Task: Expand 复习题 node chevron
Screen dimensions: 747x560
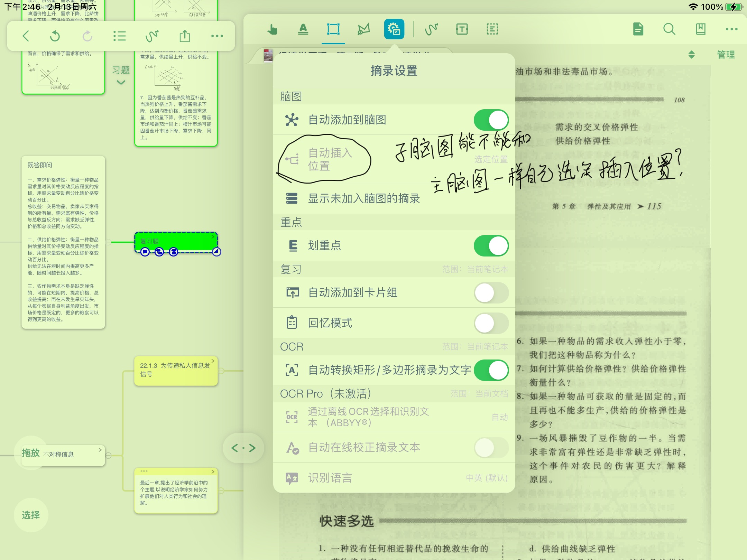Action: 213,236
